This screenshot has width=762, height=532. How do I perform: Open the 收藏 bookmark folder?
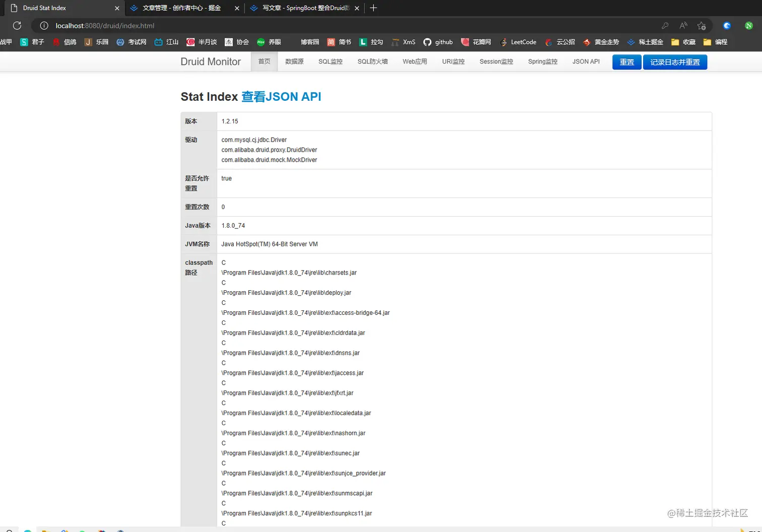coord(683,42)
